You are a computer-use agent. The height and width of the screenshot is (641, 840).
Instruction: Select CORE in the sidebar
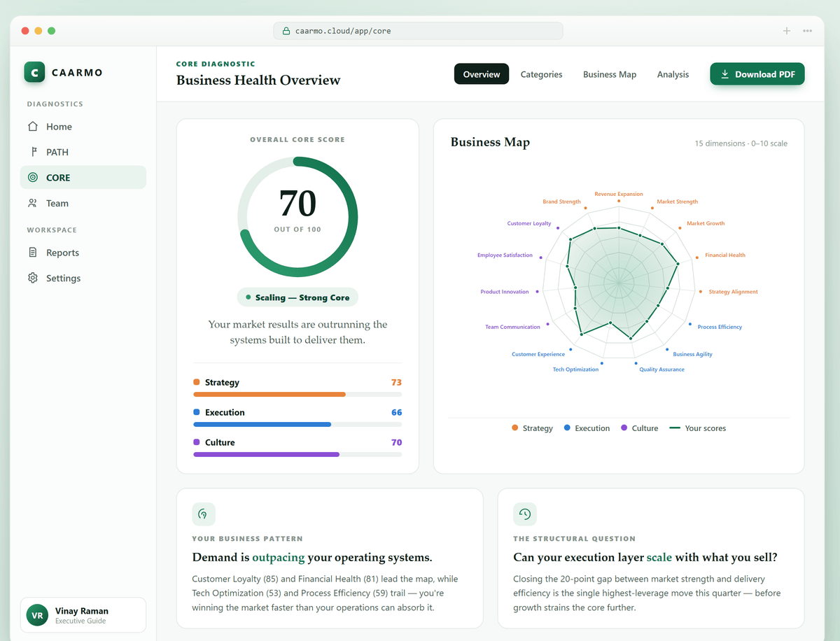click(83, 178)
